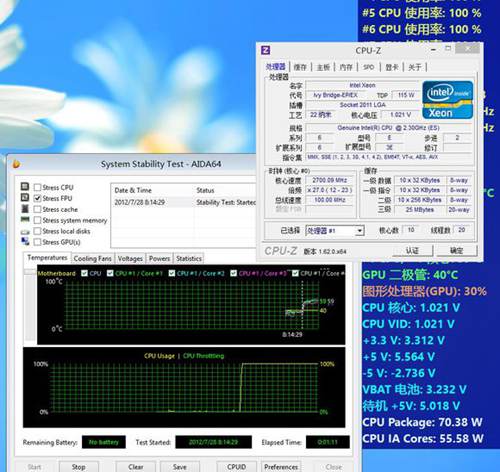The image size is (500, 472).
Task: Click the Socket 2011 LGA field
Action: coord(362,105)
